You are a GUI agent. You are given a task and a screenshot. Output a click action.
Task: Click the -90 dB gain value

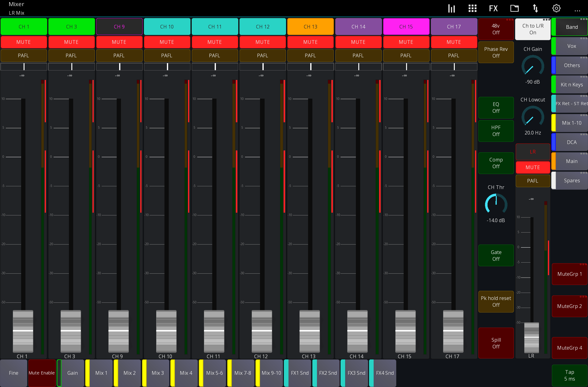pyautogui.click(x=533, y=82)
